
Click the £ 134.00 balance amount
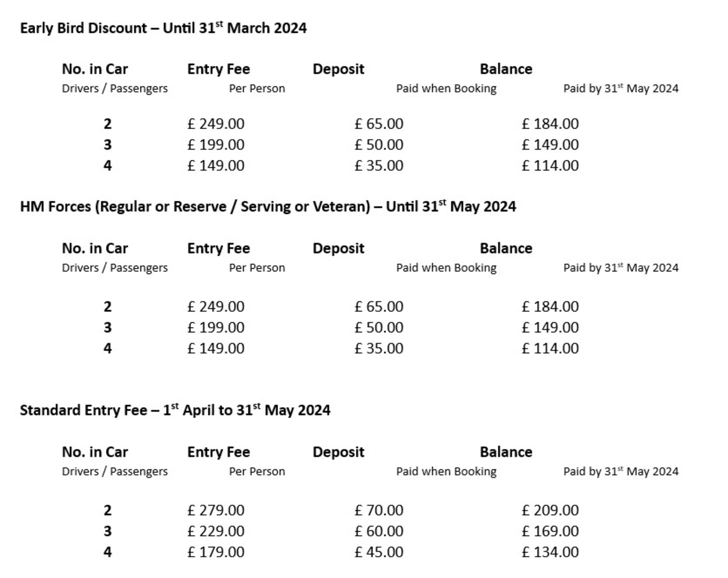(550, 552)
